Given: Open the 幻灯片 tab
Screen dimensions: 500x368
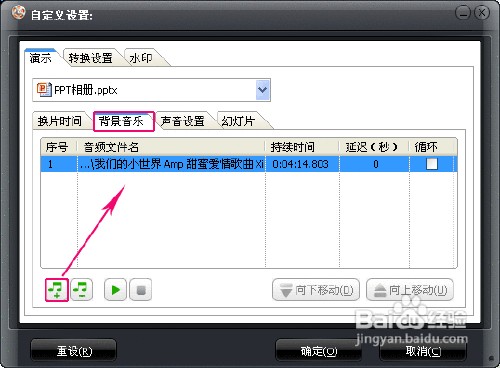Looking at the screenshot, I should click(x=239, y=121).
